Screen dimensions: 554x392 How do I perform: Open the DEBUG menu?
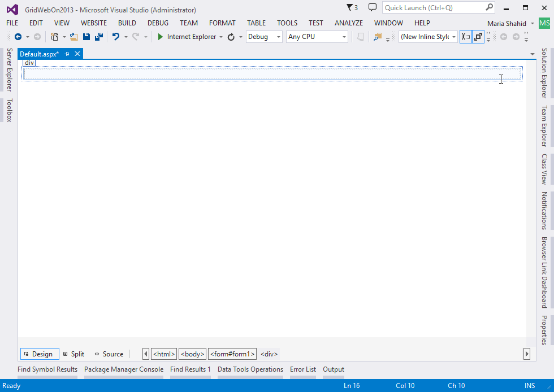(x=158, y=23)
